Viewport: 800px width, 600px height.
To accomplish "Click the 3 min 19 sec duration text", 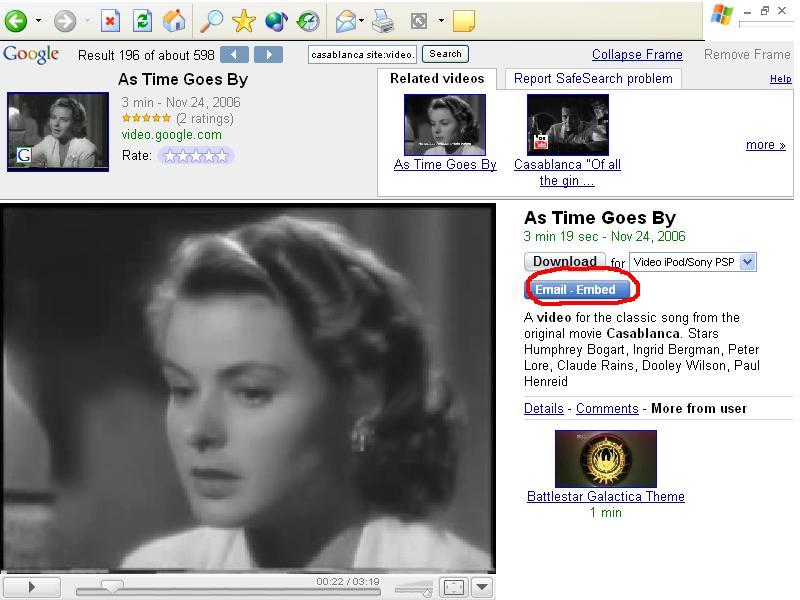I will (x=561, y=236).
